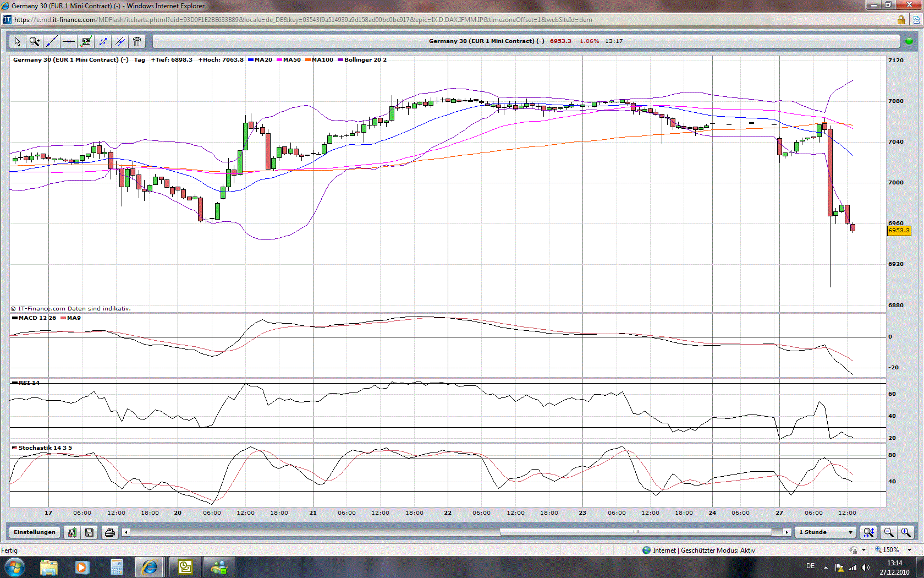The width and height of the screenshot is (924, 578).
Task: Select the RSI 14 panel label
Action: pos(28,383)
